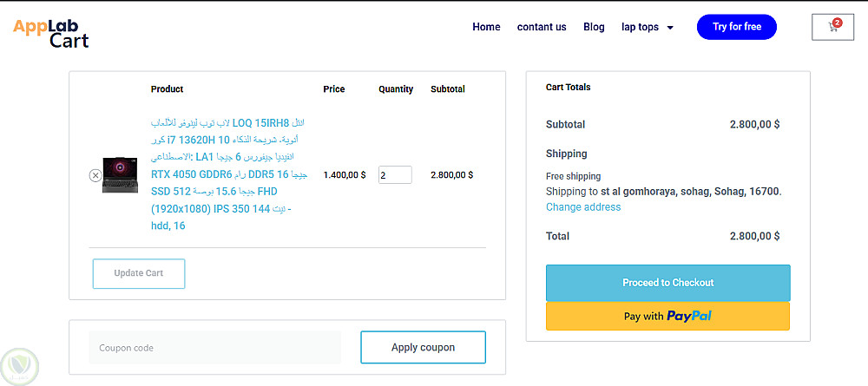Click the red cart item count badge
868x386 pixels.
(838, 23)
